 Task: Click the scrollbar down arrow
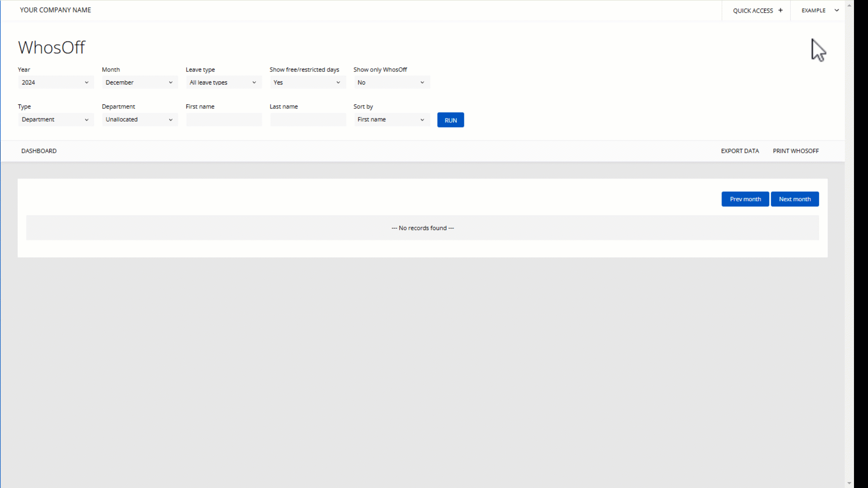(849, 483)
